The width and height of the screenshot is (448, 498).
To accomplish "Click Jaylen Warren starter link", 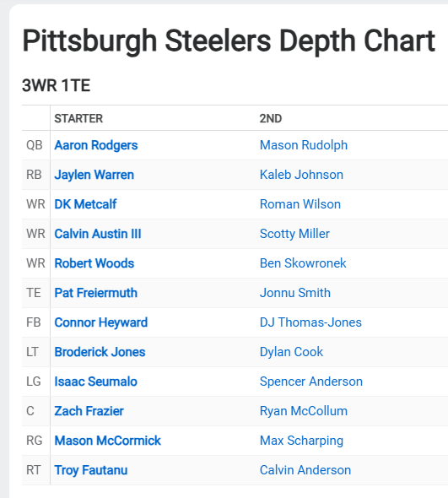I will click(x=94, y=175).
